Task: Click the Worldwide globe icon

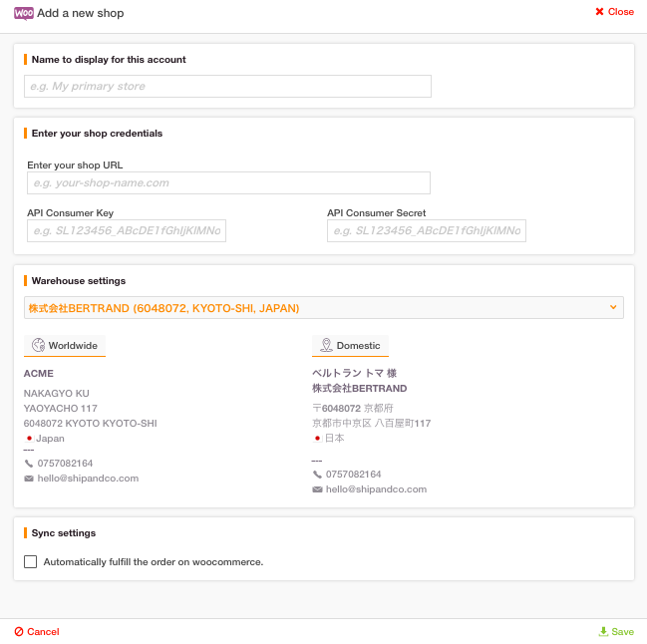Action: pyautogui.click(x=38, y=345)
